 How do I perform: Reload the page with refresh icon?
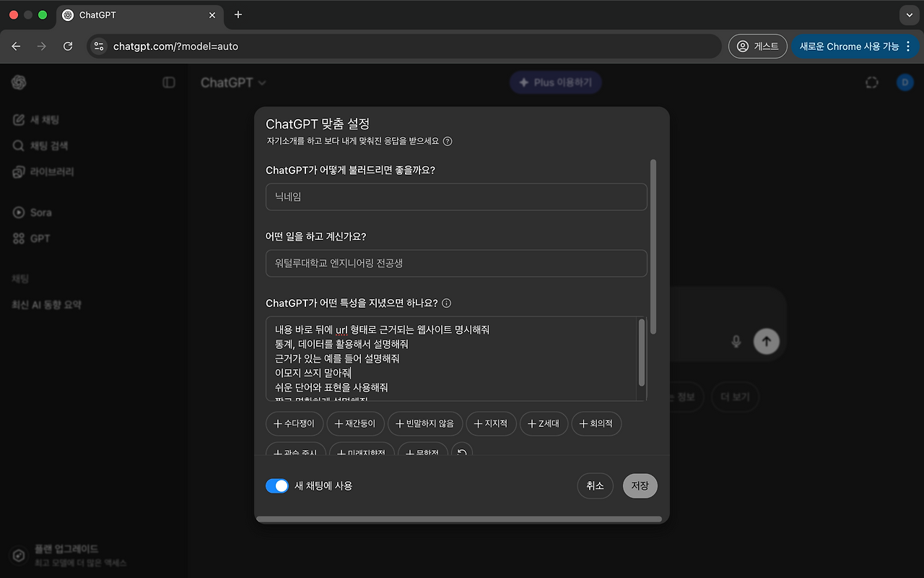68,46
